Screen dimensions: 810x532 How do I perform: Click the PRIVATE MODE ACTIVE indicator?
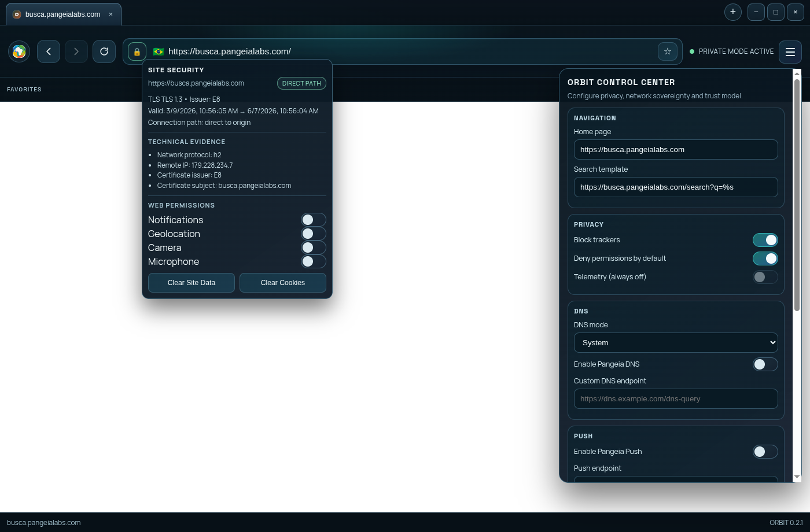[x=731, y=51]
